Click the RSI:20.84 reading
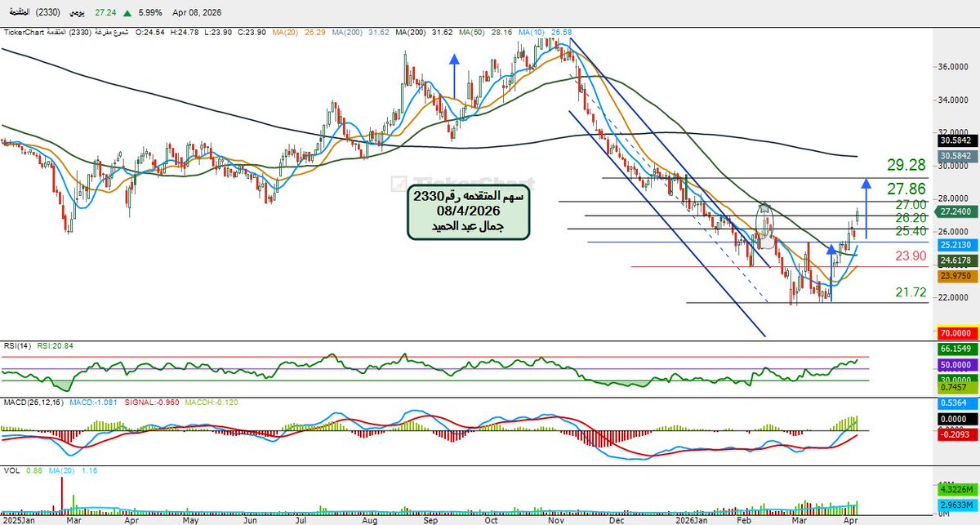The image size is (980, 525). [x=54, y=346]
